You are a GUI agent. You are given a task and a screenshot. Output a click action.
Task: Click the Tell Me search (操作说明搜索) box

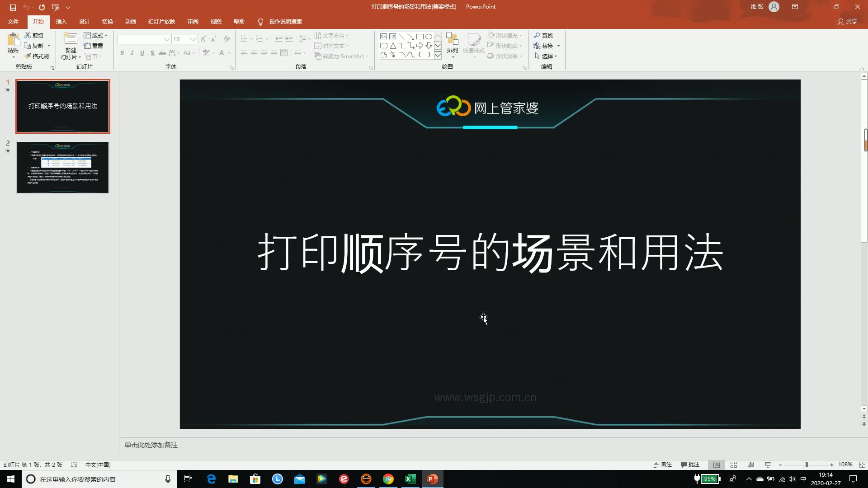[280, 22]
